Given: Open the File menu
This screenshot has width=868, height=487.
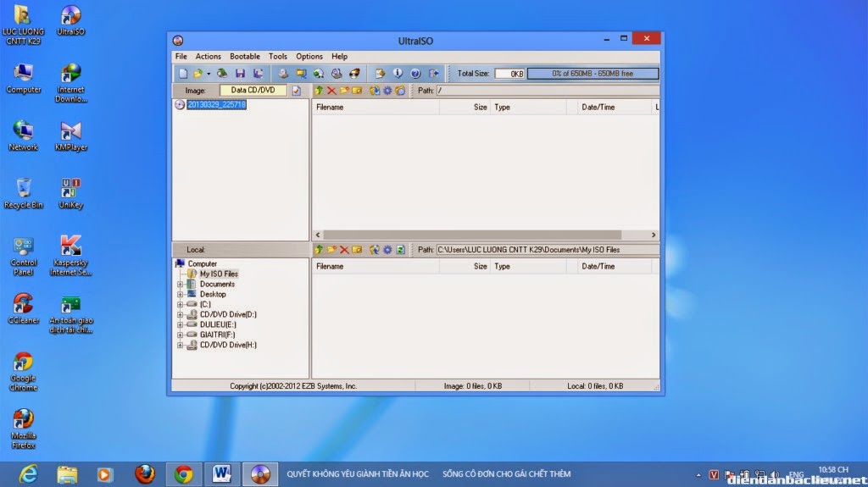Looking at the screenshot, I should click(x=181, y=57).
